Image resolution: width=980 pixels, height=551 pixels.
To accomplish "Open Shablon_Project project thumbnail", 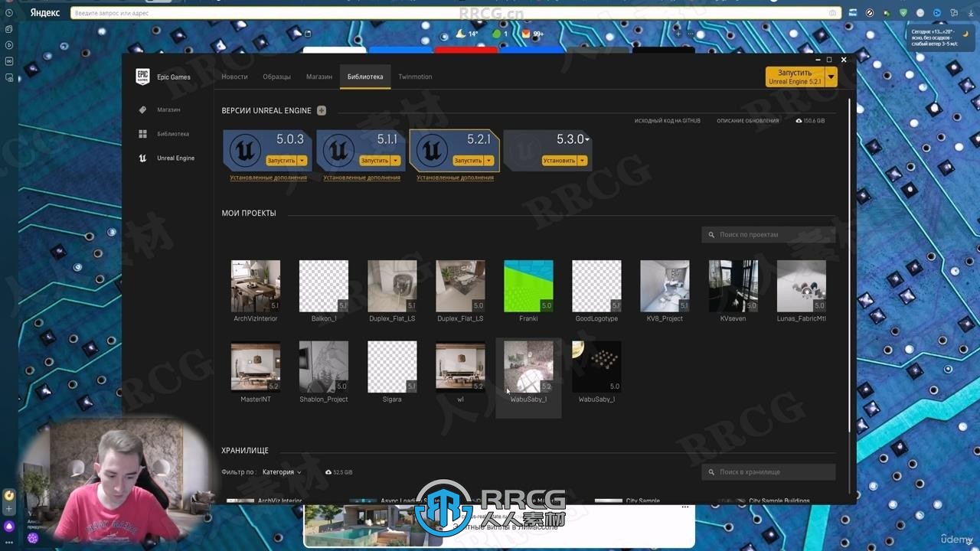I will [324, 367].
